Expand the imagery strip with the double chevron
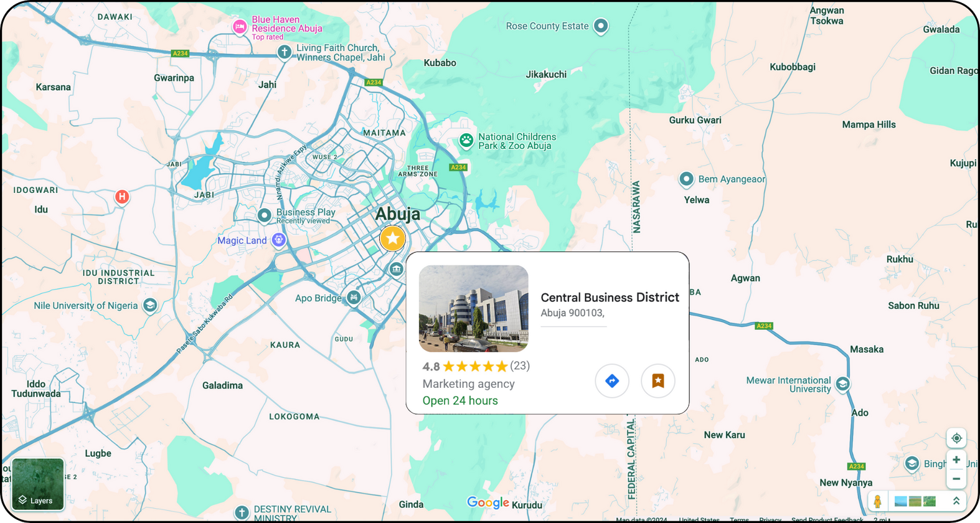 [956, 501]
